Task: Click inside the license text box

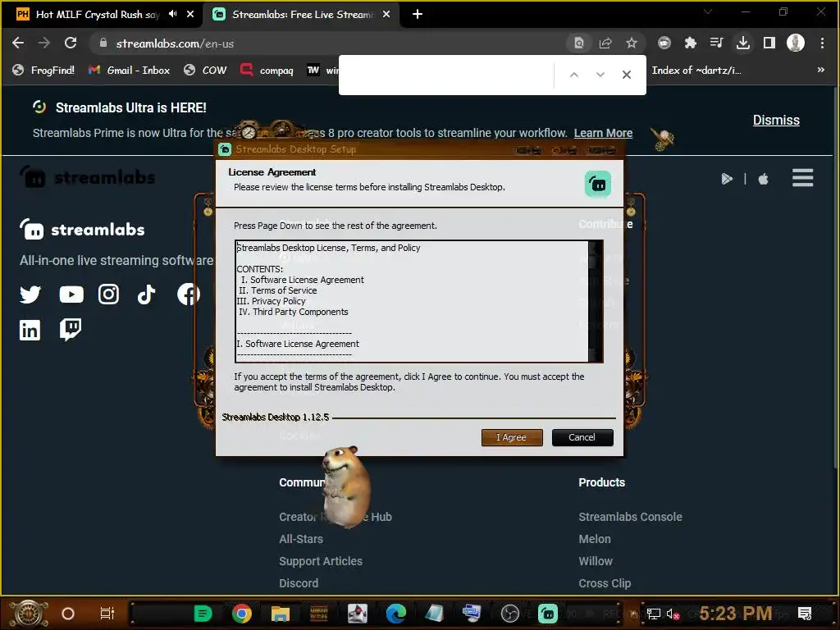Action: [x=412, y=302]
